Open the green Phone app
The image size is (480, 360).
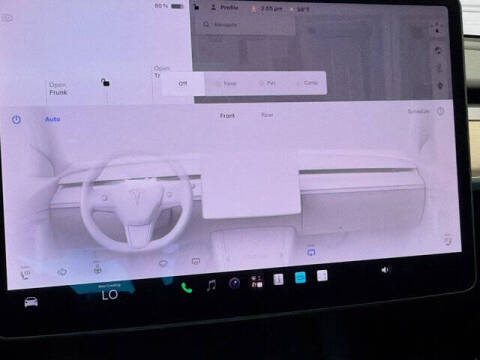tap(186, 287)
